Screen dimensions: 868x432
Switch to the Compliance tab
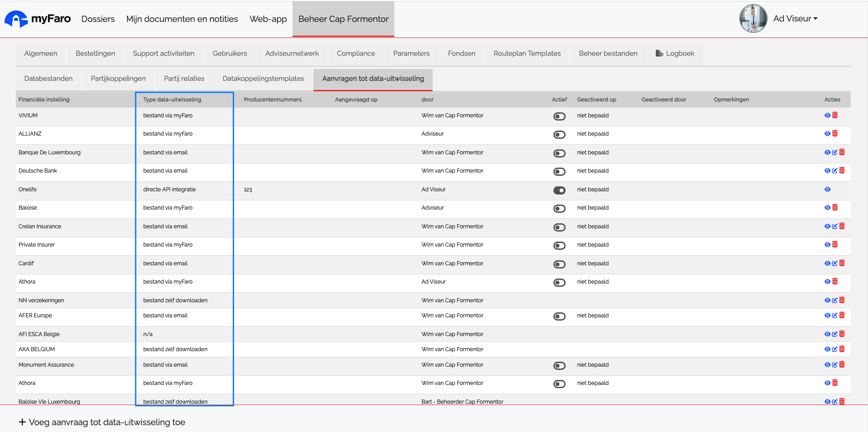pyautogui.click(x=356, y=53)
